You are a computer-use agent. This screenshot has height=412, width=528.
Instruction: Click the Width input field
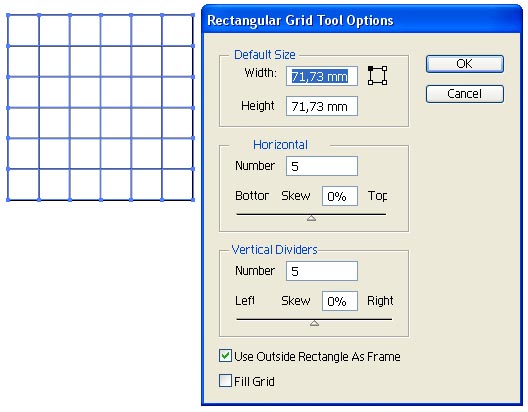point(322,76)
